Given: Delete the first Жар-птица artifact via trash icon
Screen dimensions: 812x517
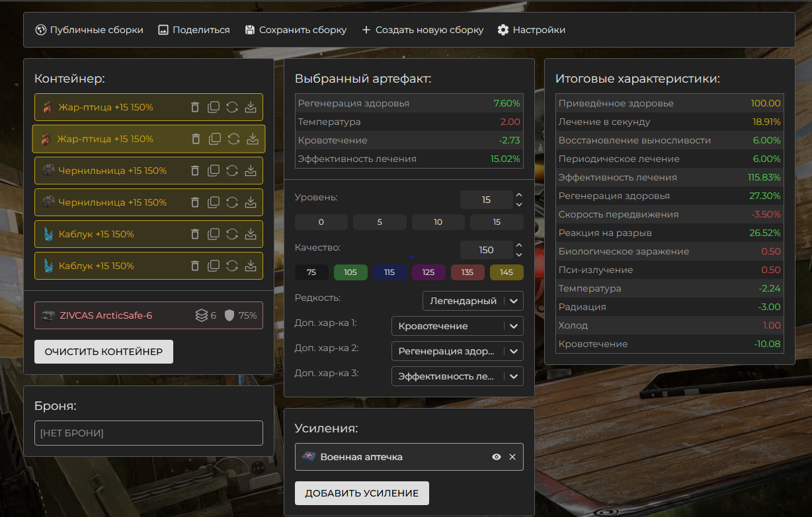Looking at the screenshot, I should tap(195, 107).
